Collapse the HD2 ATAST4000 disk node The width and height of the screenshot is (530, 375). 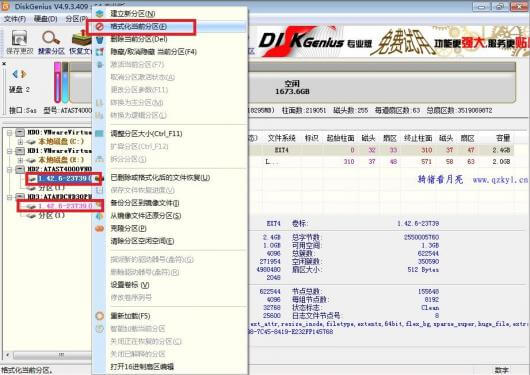[10, 169]
